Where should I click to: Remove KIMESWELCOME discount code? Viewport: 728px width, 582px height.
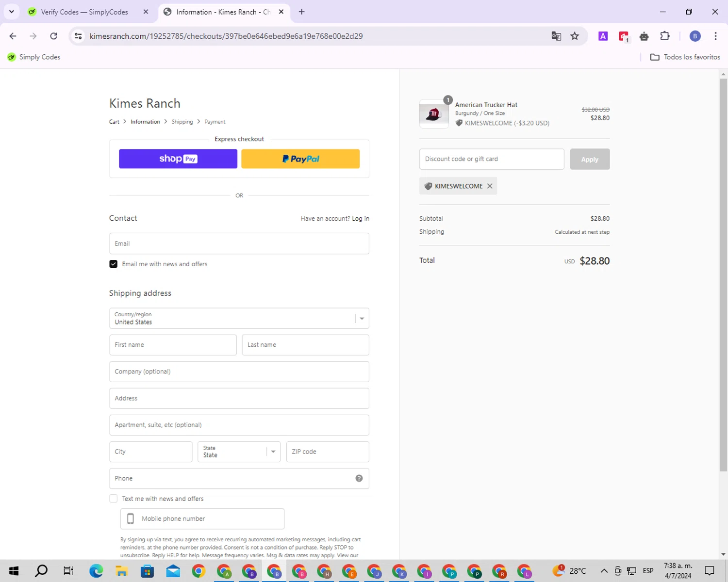tap(490, 186)
